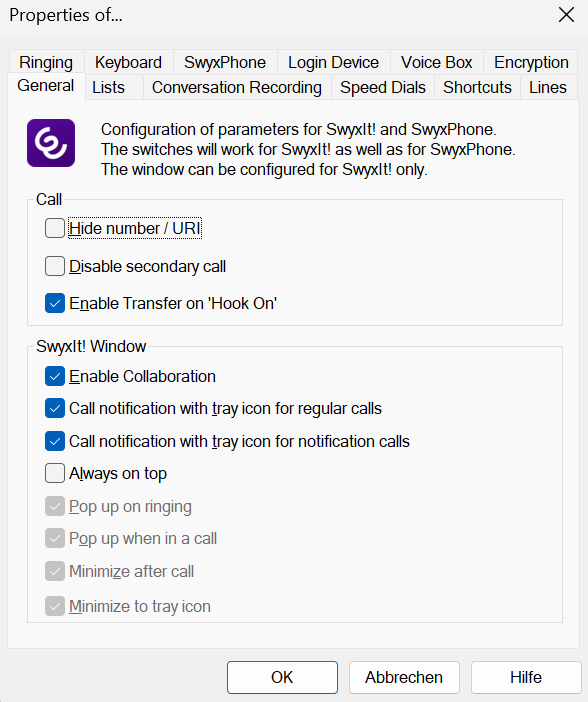Enable Always on top

click(55, 473)
